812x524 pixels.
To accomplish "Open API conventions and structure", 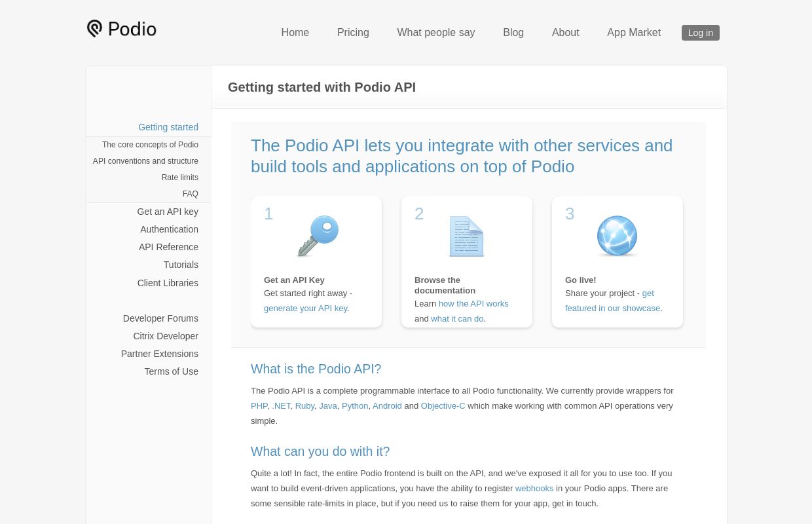I will click(145, 161).
